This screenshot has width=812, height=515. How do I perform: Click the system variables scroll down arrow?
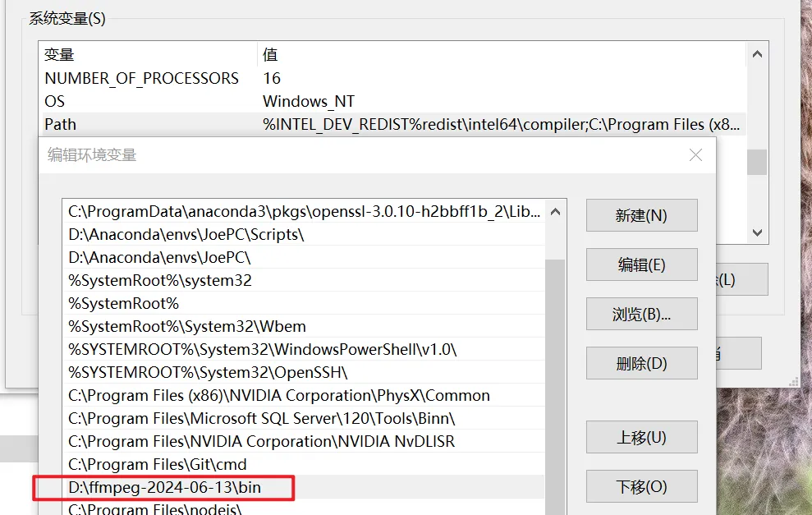click(x=757, y=232)
